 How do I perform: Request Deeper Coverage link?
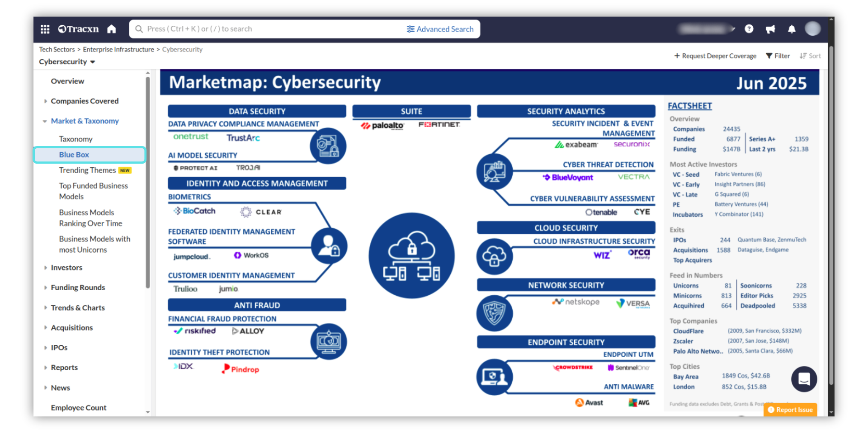tap(715, 56)
